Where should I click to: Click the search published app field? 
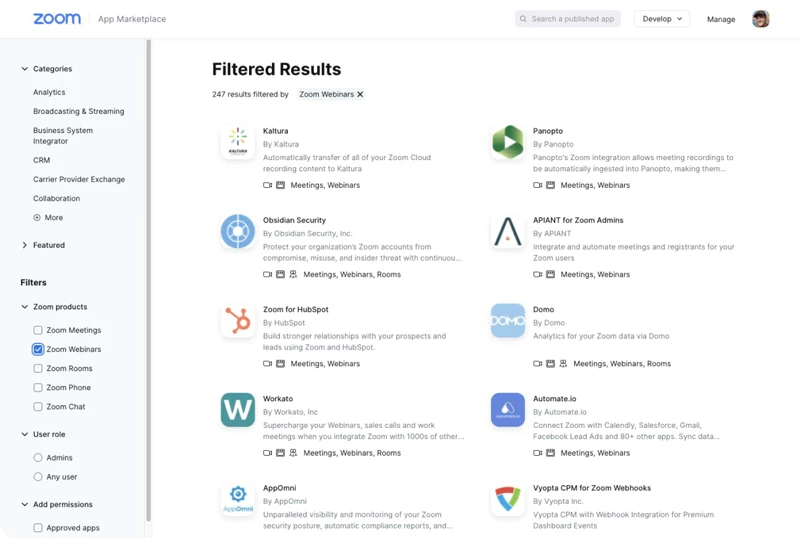click(573, 19)
